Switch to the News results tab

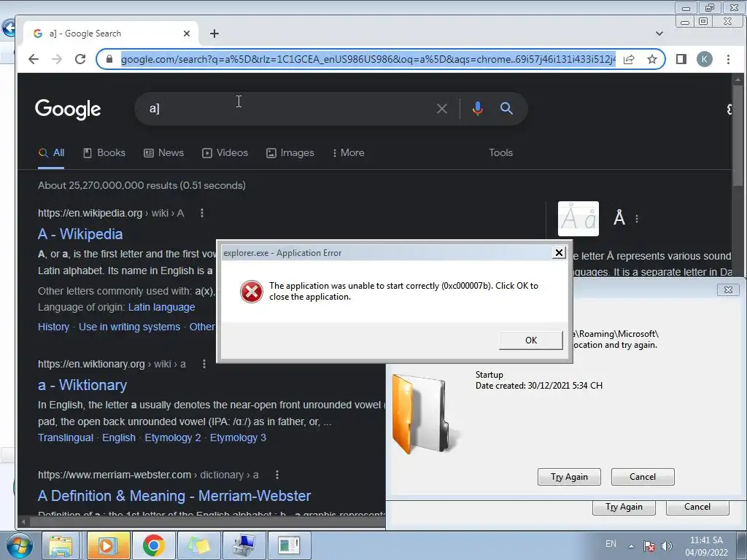pyautogui.click(x=164, y=153)
